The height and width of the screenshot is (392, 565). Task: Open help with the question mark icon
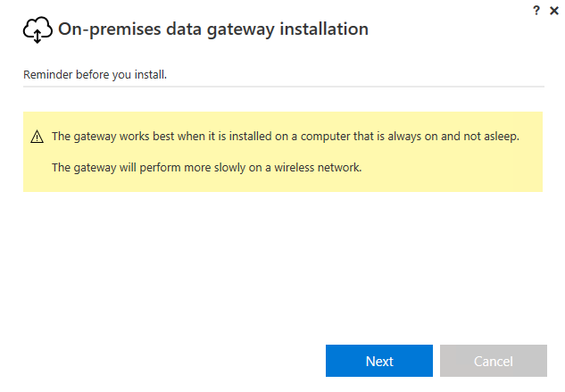536,9
